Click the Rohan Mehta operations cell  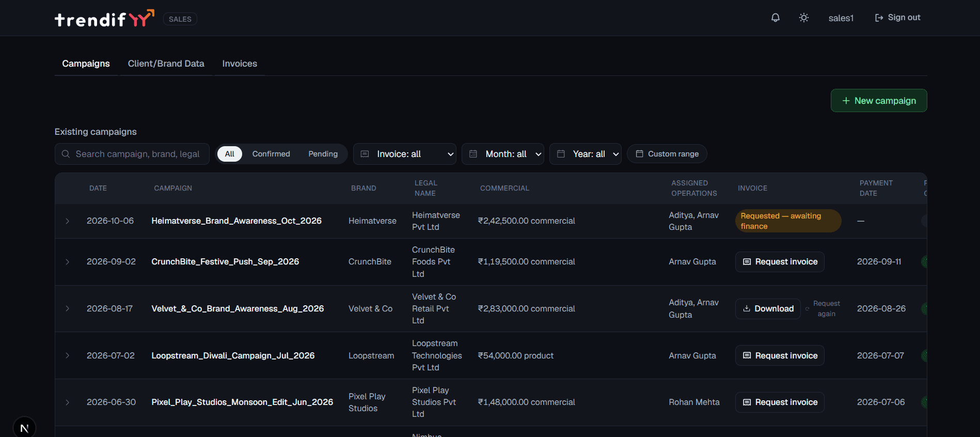[x=694, y=402]
